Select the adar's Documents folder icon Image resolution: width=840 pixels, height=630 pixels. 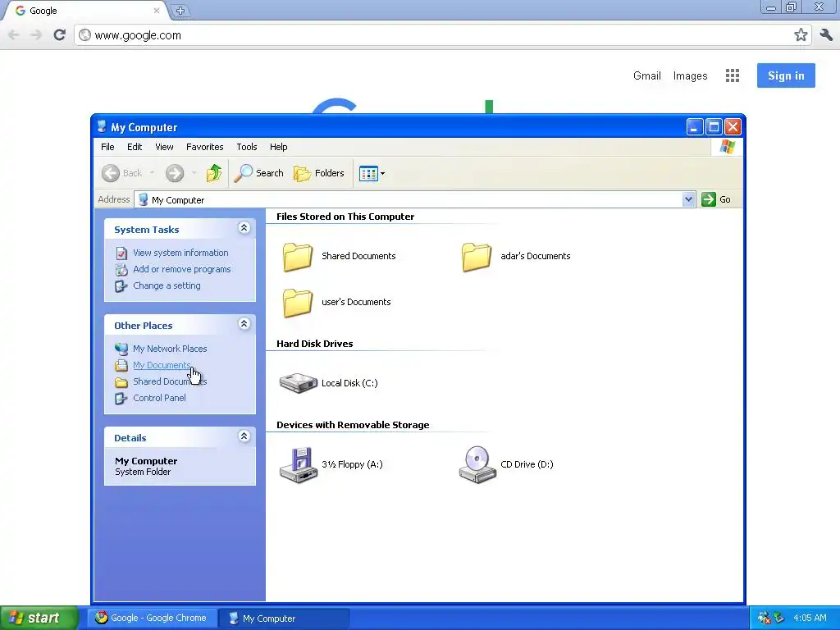(x=477, y=257)
